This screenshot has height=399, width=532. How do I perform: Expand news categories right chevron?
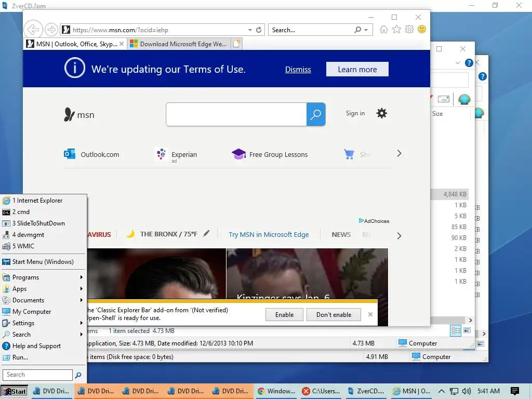[399, 236]
